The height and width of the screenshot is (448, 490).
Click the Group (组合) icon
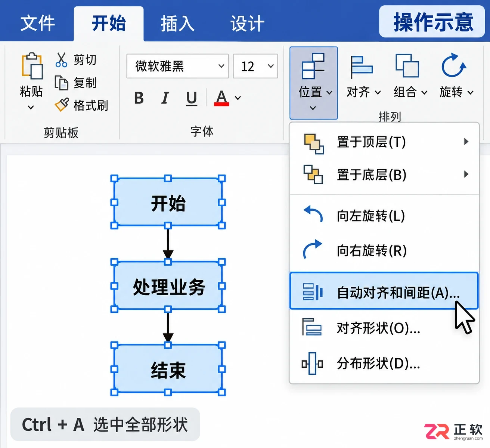pos(407,66)
